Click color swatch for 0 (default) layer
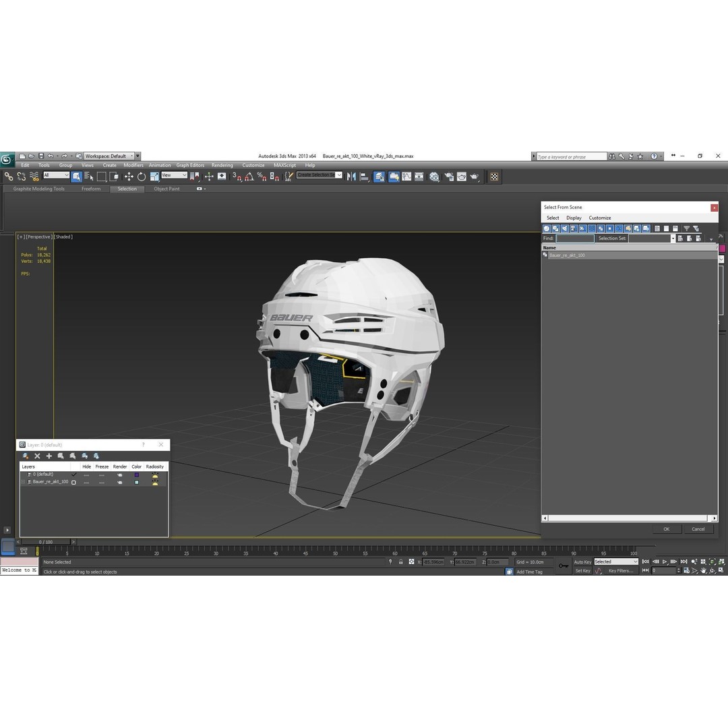The image size is (728, 728). tap(136, 475)
